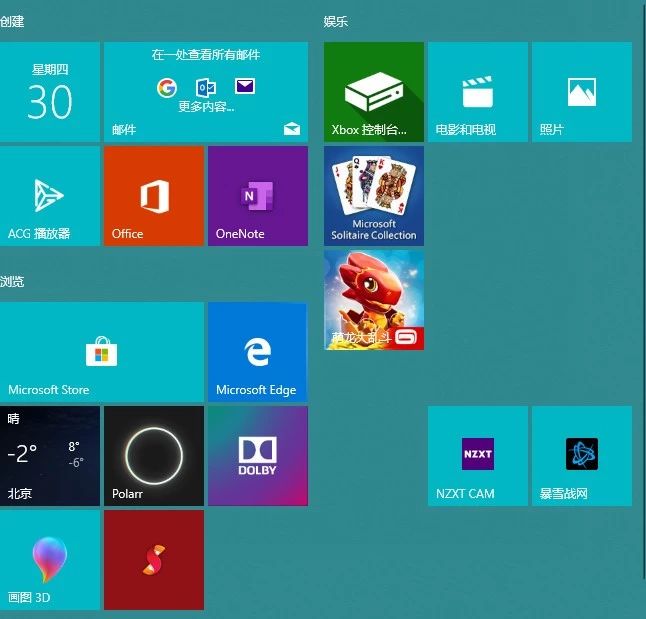
Task: Launch ACG 播放器 tile
Action: (49, 196)
